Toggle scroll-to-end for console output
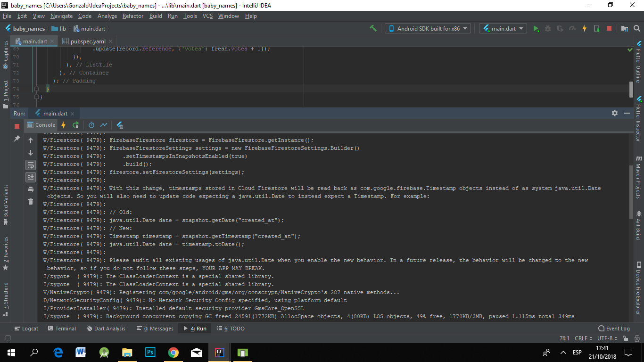The image size is (644, 362). pos(30,177)
